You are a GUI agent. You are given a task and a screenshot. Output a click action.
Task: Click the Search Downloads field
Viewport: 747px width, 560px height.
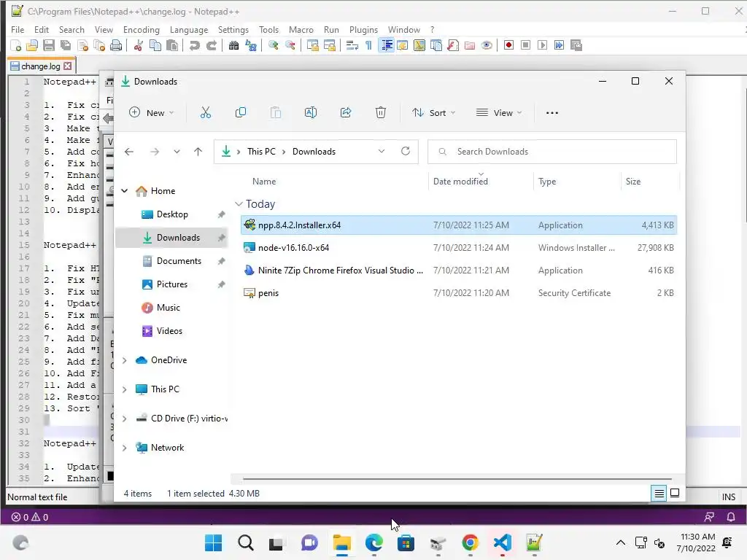coord(552,152)
